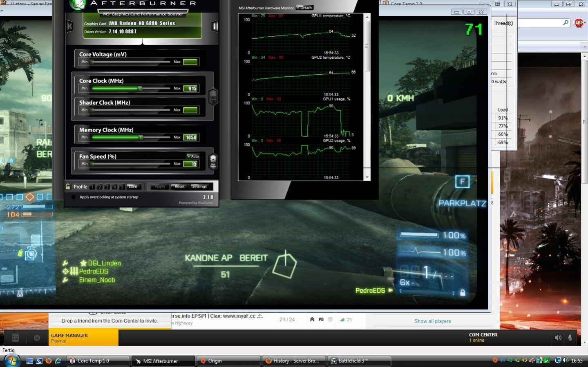Detach the Hardware Monitor panel

coord(304,8)
